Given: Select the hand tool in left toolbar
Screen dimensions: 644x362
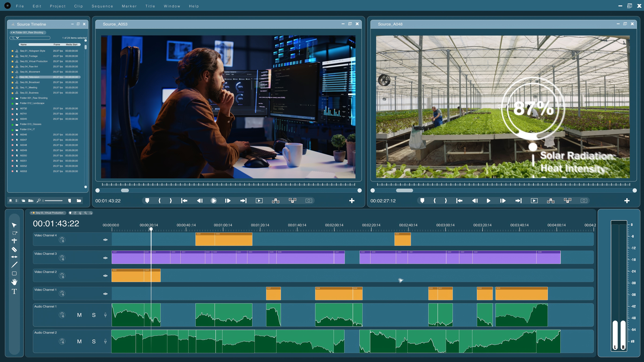Looking at the screenshot, I should click(14, 282).
